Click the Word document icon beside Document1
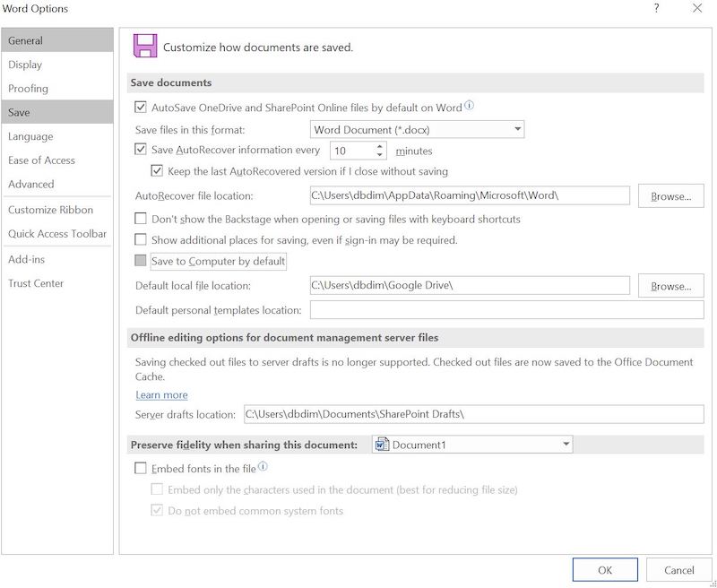 [382, 444]
